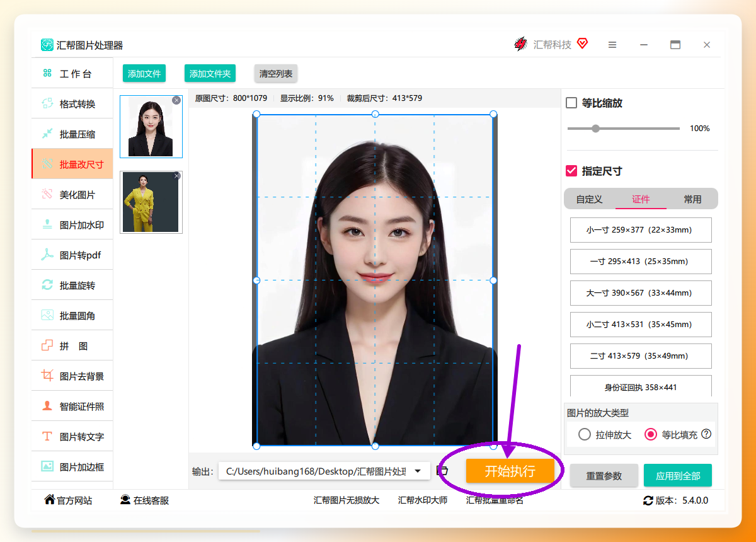This screenshot has width=756, height=542.
Task: Open the 图片转pdf icon
Action: (47, 255)
